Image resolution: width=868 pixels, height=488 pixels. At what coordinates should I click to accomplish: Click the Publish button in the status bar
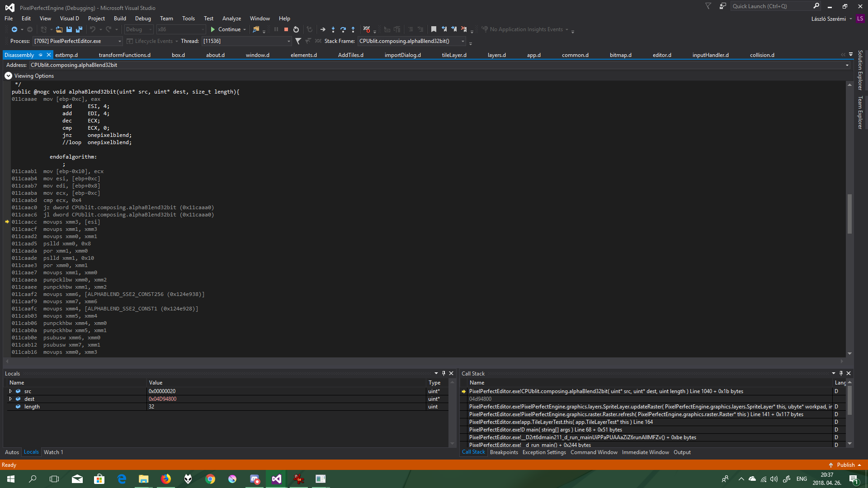click(845, 465)
